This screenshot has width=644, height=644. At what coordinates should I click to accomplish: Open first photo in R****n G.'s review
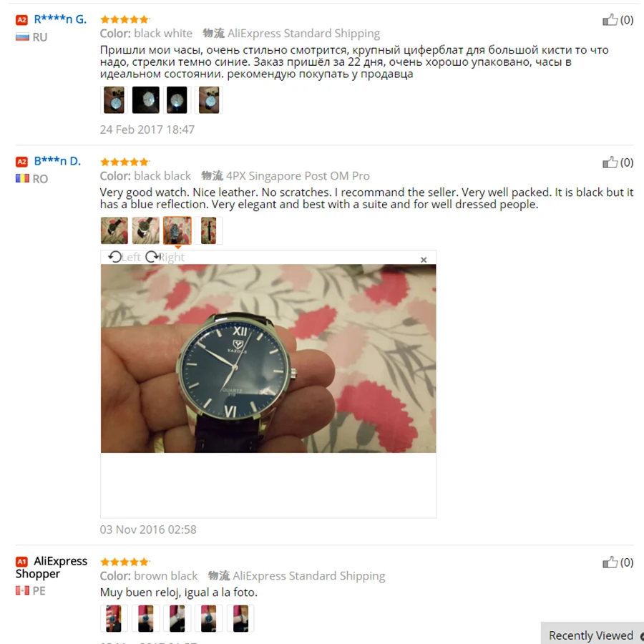point(114,99)
